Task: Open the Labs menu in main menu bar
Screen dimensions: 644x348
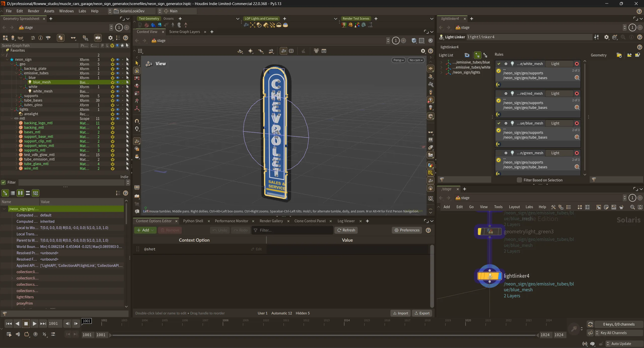Action: (x=82, y=11)
